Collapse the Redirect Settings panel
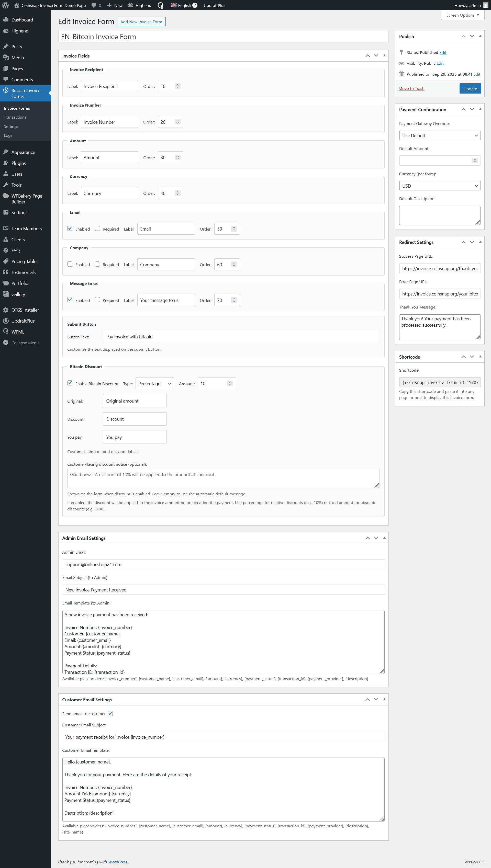491x868 pixels. (x=480, y=242)
